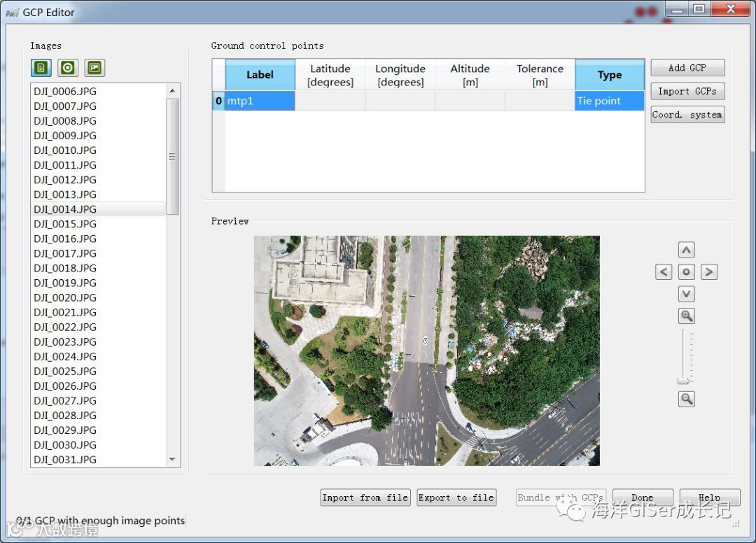This screenshot has height=543, width=756.
Task: Select DJI_0008.JPG in images list
Action: [99, 120]
